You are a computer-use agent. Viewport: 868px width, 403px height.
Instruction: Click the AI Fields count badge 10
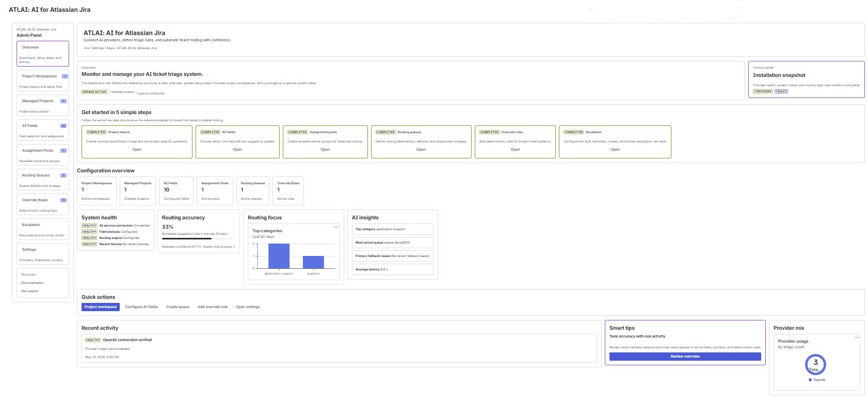coord(63,126)
